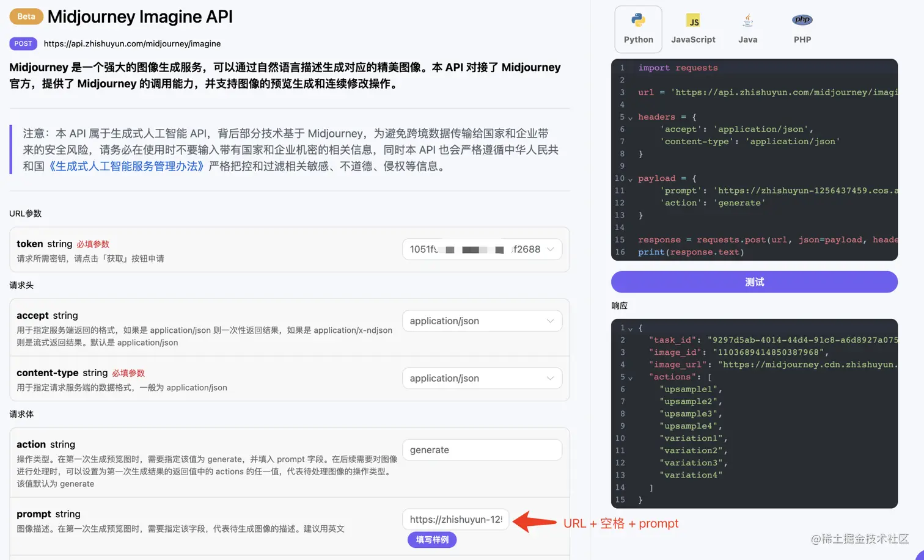
Task: Click the purple 测试 test button
Action: tap(754, 282)
